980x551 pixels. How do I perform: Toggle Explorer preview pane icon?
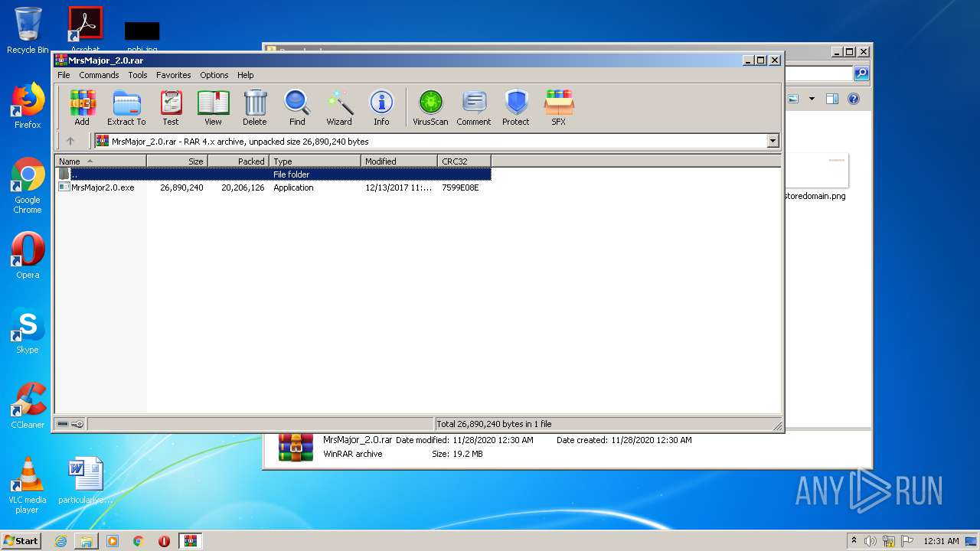(x=832, y=99)
